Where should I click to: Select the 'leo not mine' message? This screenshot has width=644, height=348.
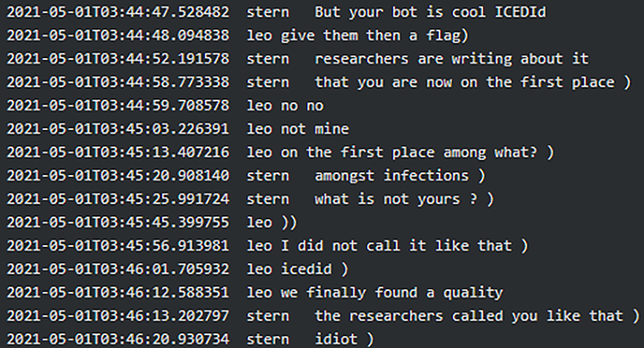pyautogui.click(x=298, y=129)
